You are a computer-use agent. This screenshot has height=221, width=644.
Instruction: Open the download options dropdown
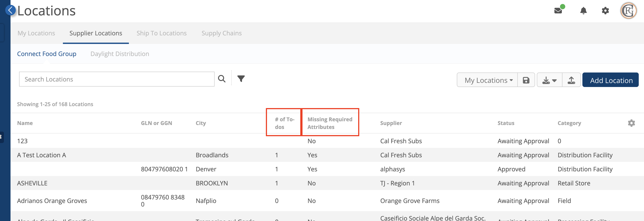(x=549, y=80)
